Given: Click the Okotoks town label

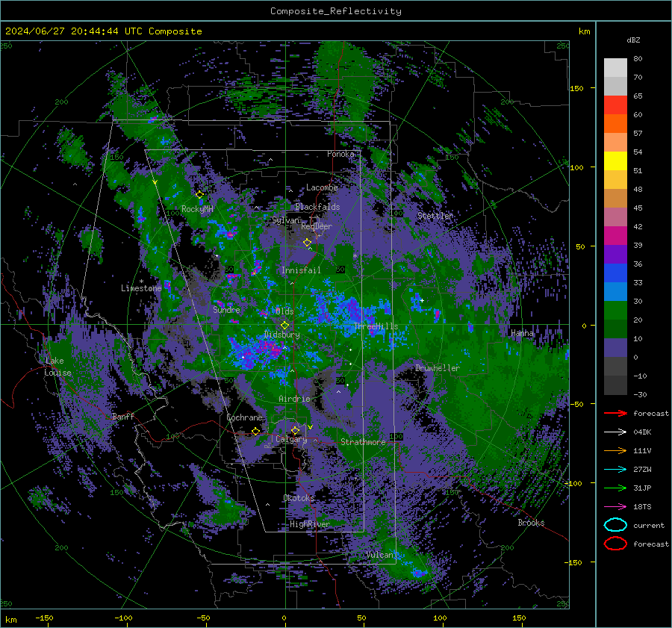Looking at the screenshot, I should click(x=299, y=497).
